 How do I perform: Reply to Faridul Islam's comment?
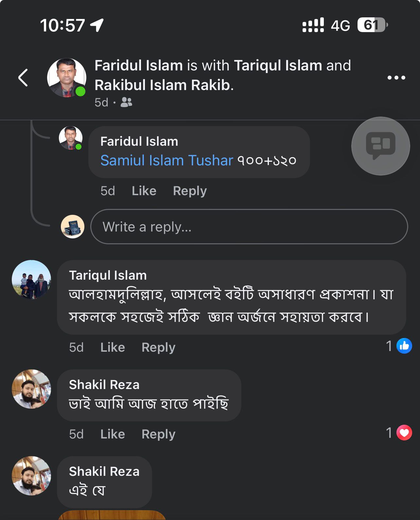pyautogui.click(x=190, y=191)
